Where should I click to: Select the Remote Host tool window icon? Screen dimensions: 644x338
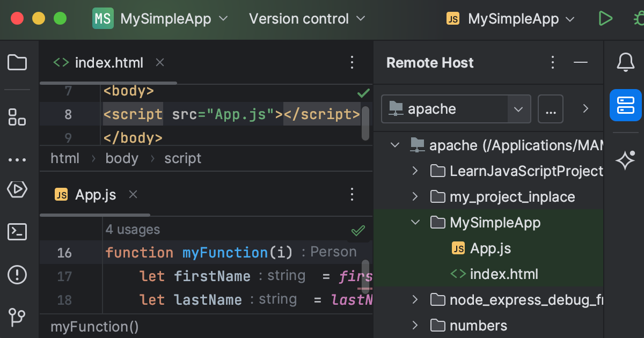point(625,106)
